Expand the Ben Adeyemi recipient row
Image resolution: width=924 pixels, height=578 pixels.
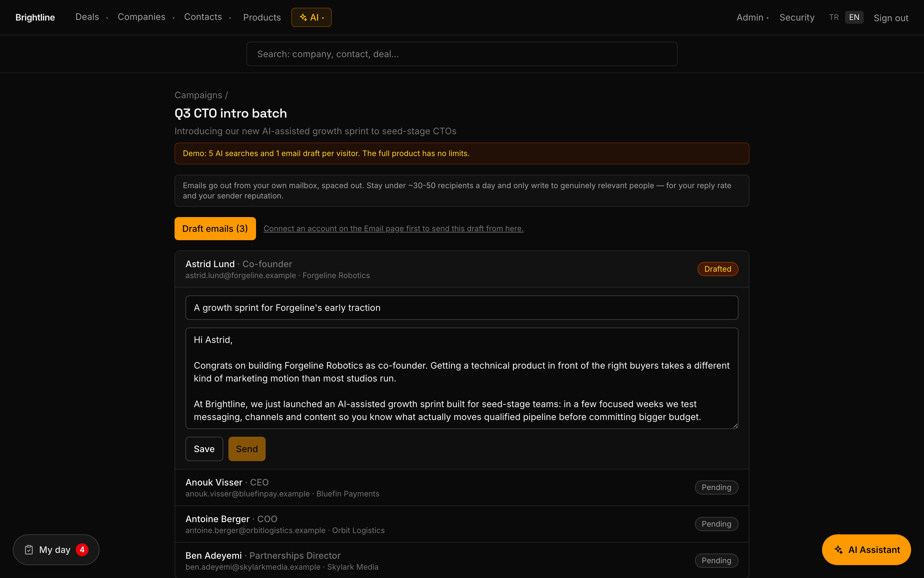click(462, 560)
